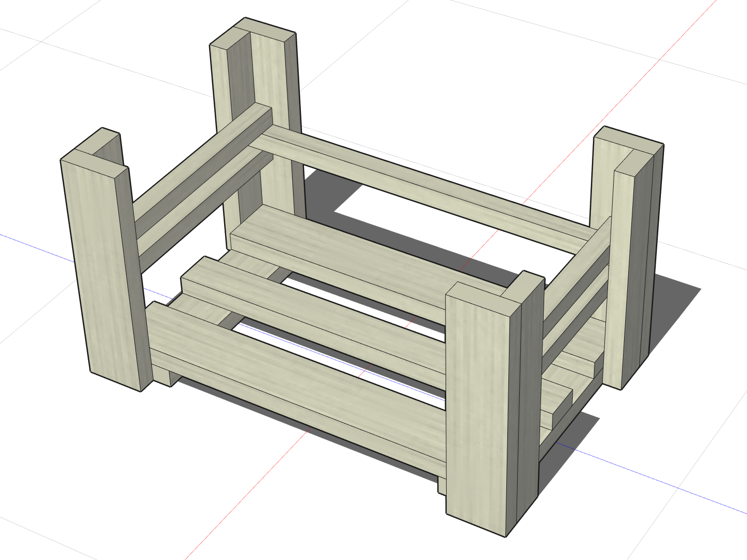Screen dimensions: 747x560
Task: Click the far right corner post
Action: (630, 270)
